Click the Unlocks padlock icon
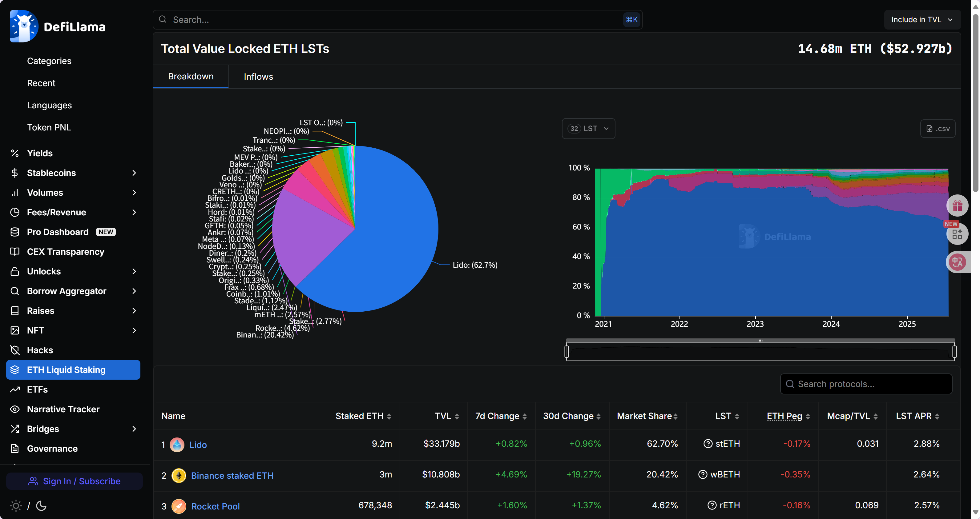Viewport: 980px width, 519px height. [15, 271]
